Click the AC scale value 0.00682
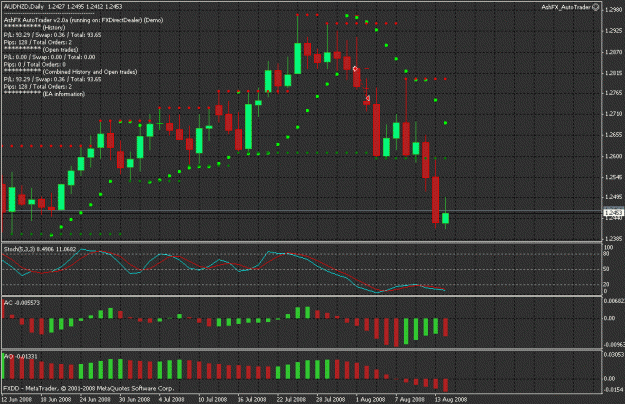This screenshot has height=404, width=625. click(x=614, y=301)
